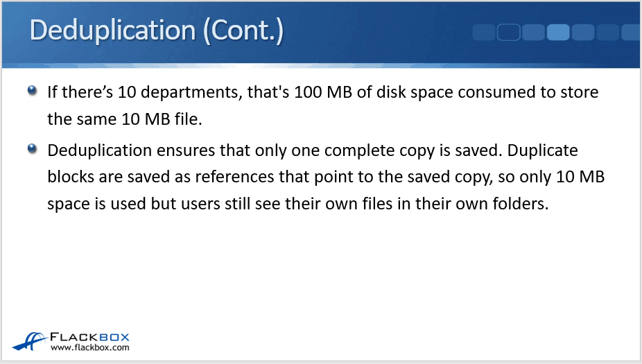Viewport: 642px width, 364px height.
Task: Click the partially cut-off square at header's right edge
Action: 632,33
